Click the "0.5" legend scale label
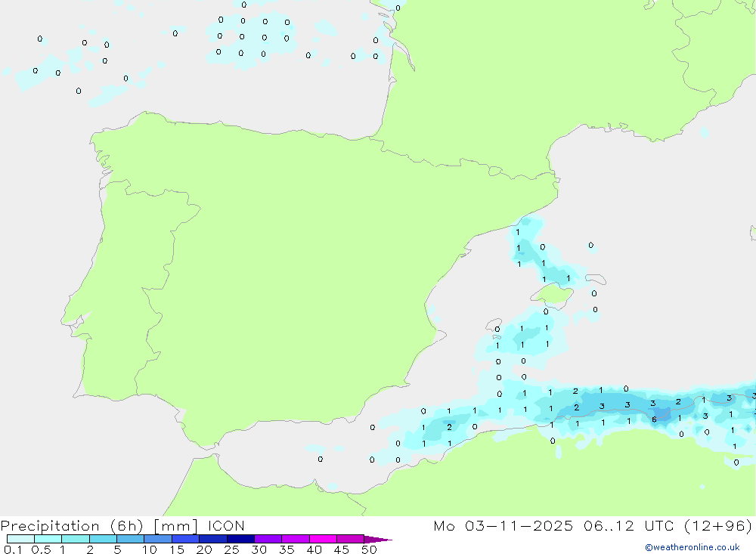 click(41, 549)
